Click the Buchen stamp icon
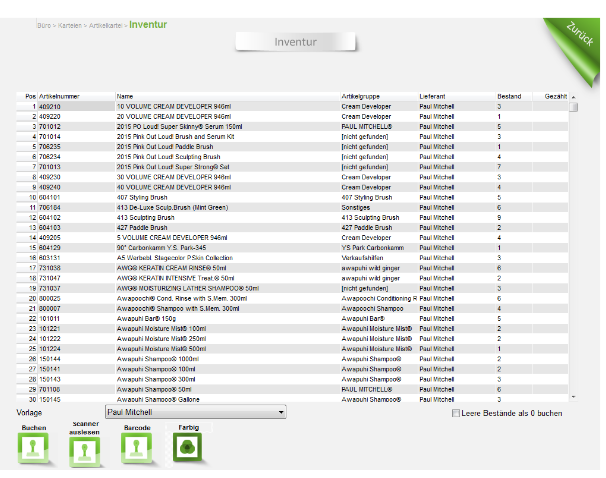606x478 pixels. click(33, 447)
